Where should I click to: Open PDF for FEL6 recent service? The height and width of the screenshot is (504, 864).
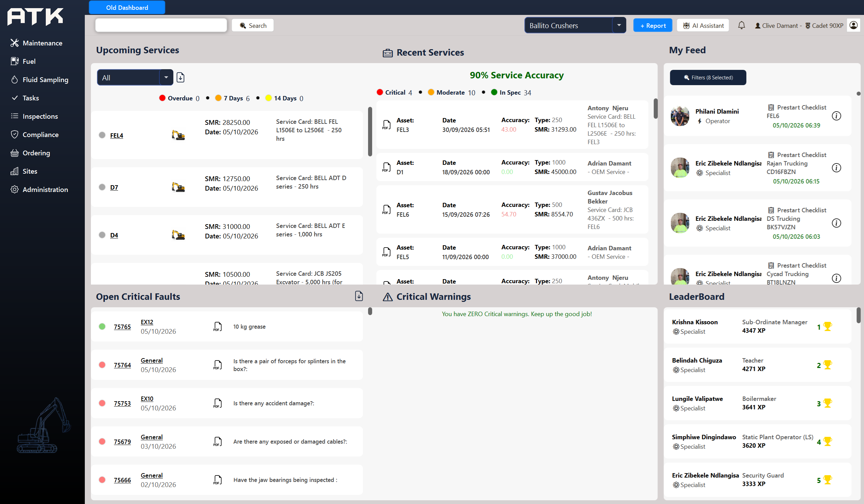(386, 210)
